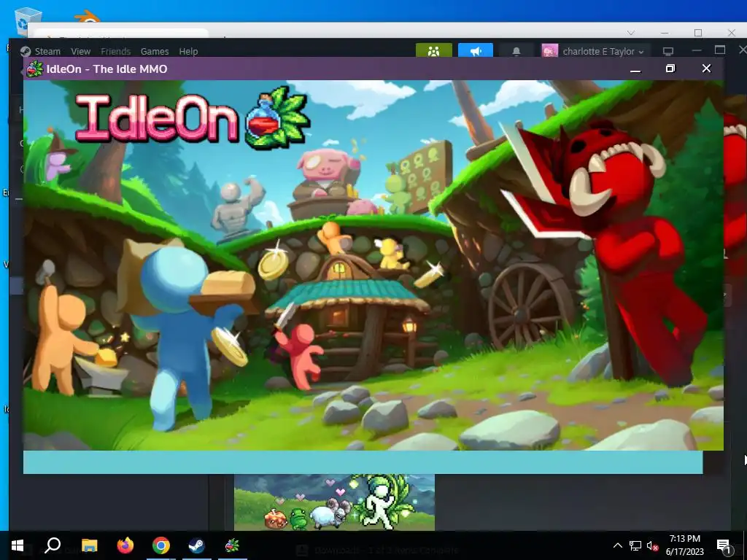Click the IdleOn title bar app icon
The width and height of the screenshot is (747, 560).
click(x=34, y=69)
